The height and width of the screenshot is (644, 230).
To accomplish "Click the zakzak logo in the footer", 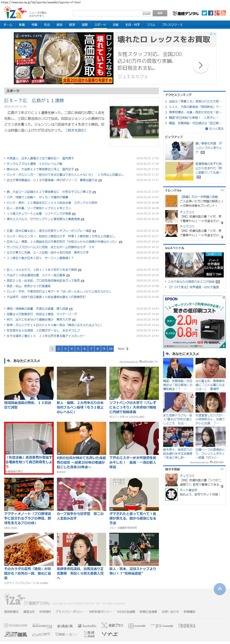I will [x=65, y=626].
